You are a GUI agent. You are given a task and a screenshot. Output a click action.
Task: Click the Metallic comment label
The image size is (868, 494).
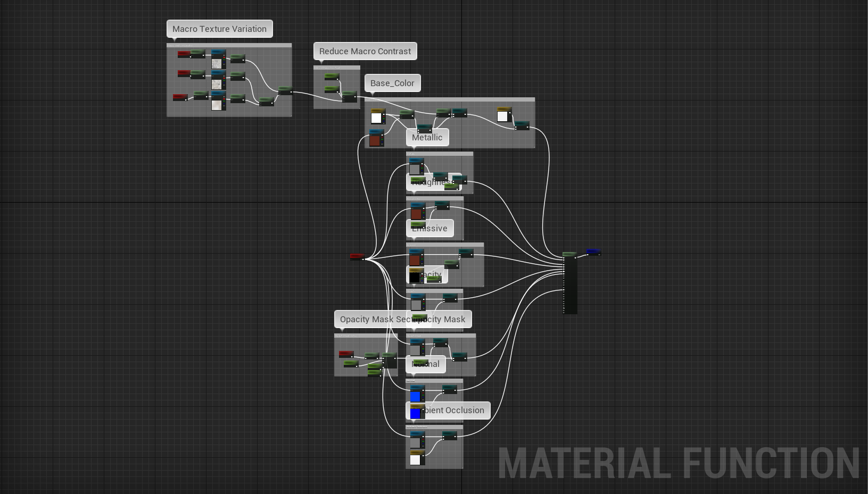coord(427,137)
